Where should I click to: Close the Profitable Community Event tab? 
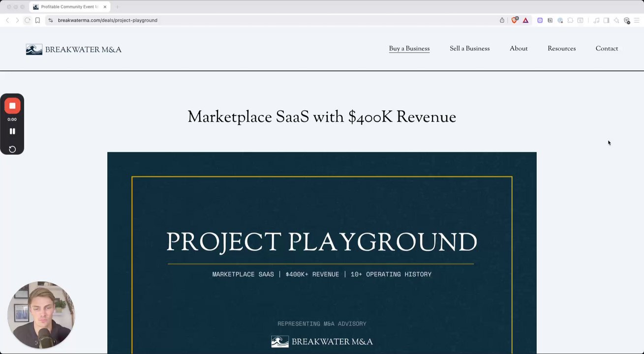click(105, 7)
